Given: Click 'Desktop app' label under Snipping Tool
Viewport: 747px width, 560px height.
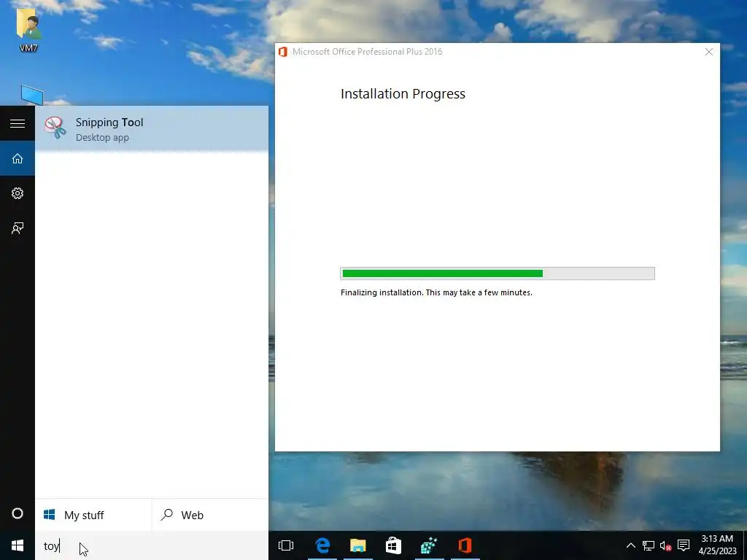Looking at the screenshot, I should click(102, 138).
